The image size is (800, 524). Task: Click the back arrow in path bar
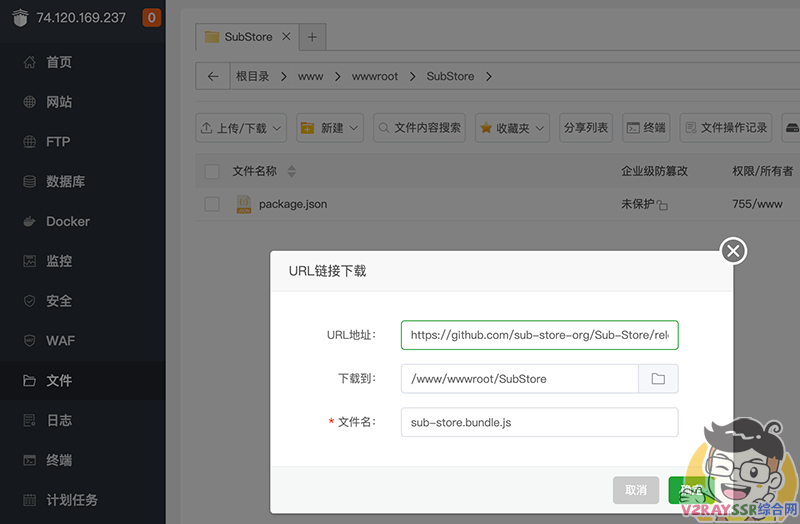pyautogui.click(x=212, y=76)
